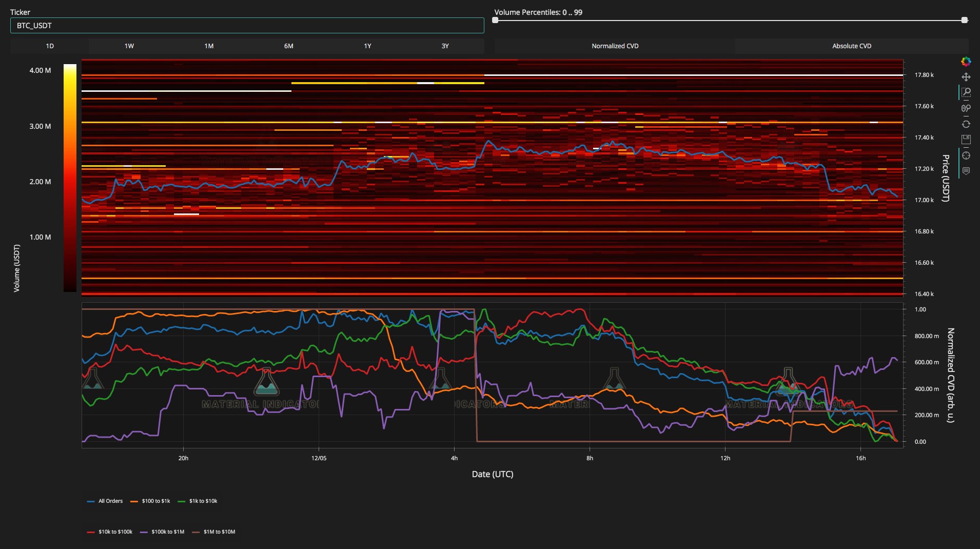Toggle the $100k to $1M legend line

click(x=162, y=532)
